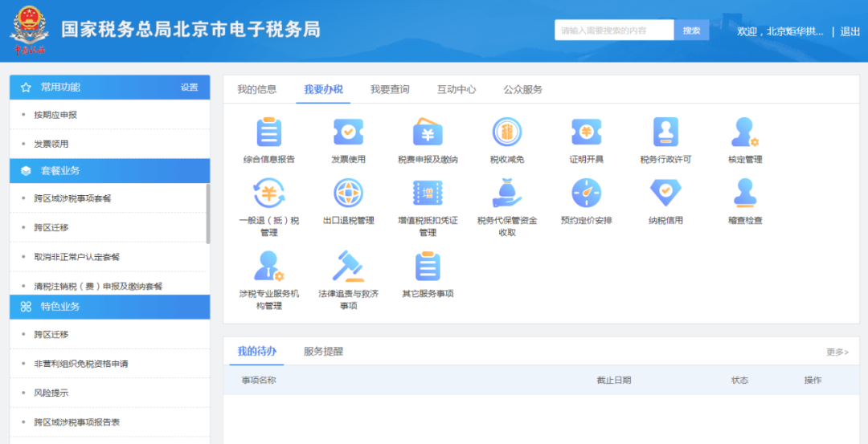Switch to the 我的信息 tab
This screenshot has height=444, width=868.
coord(256,89)
